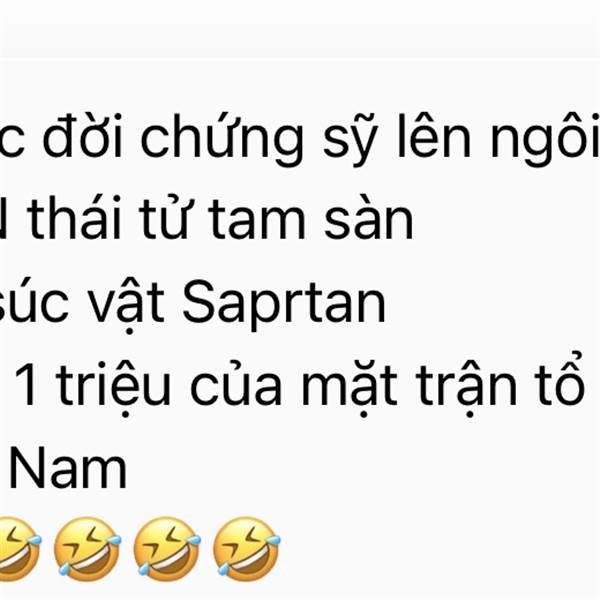Click the word "thái" in the second line
The width and height of the screenshot is (600, 600).
click(x=74, y=218)
